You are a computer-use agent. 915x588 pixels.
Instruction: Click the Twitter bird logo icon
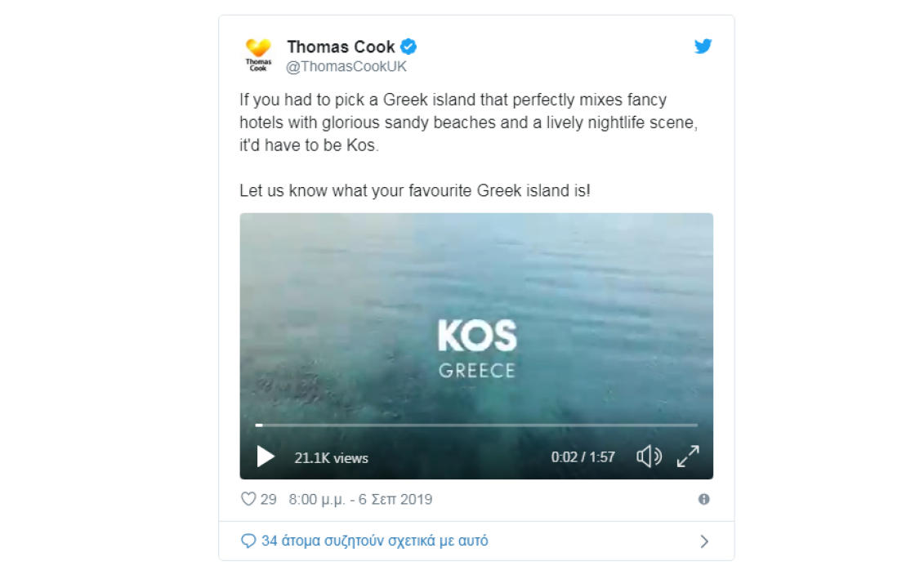[703, 46]
